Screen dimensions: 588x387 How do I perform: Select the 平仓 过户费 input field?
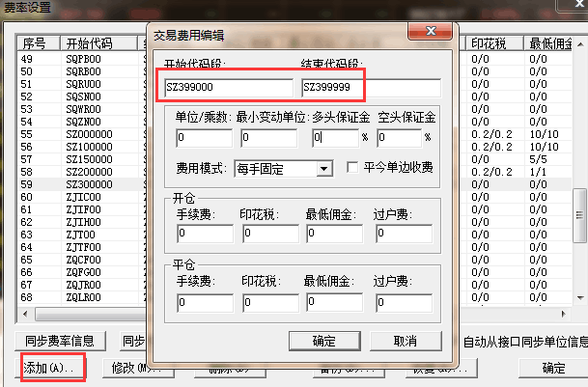click(404, 302)
